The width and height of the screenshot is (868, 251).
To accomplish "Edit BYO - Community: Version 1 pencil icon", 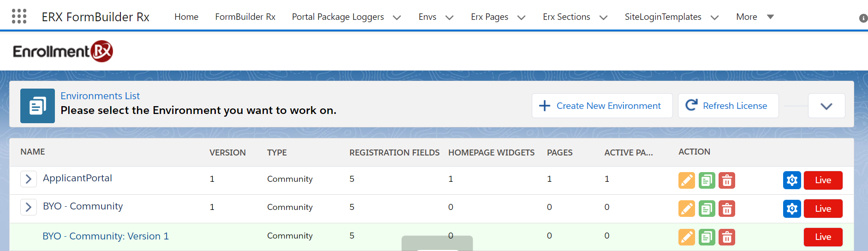I will point(687,237).
